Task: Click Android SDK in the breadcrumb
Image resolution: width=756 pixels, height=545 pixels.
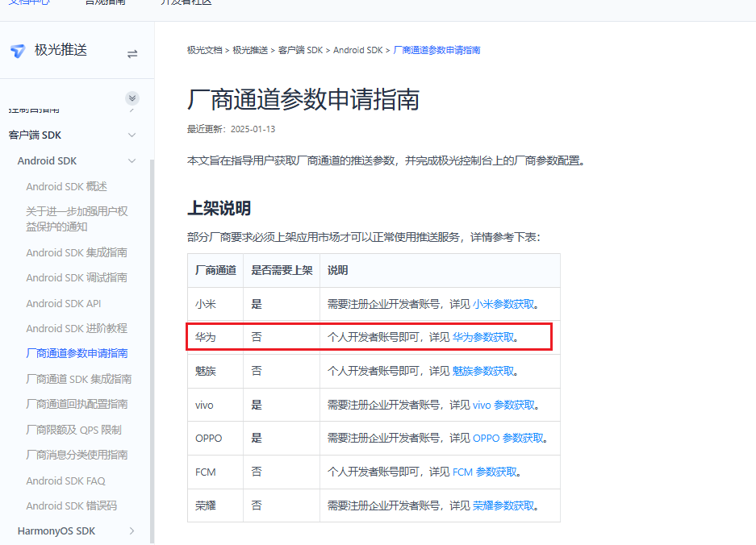Action: pos(357,50)
